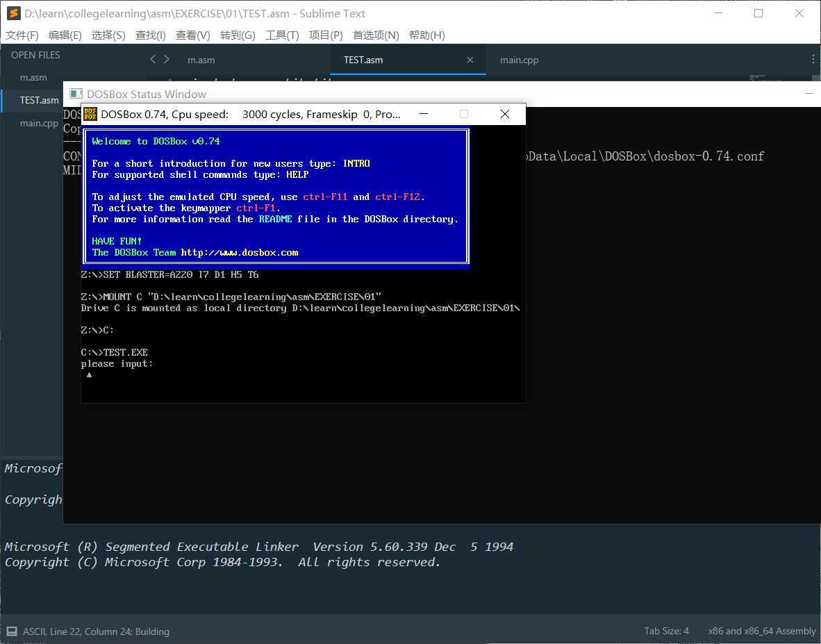Click the INTRO command word in DOSBox
The width and height of the screenshot is (821, 644).
click(356, 163)
